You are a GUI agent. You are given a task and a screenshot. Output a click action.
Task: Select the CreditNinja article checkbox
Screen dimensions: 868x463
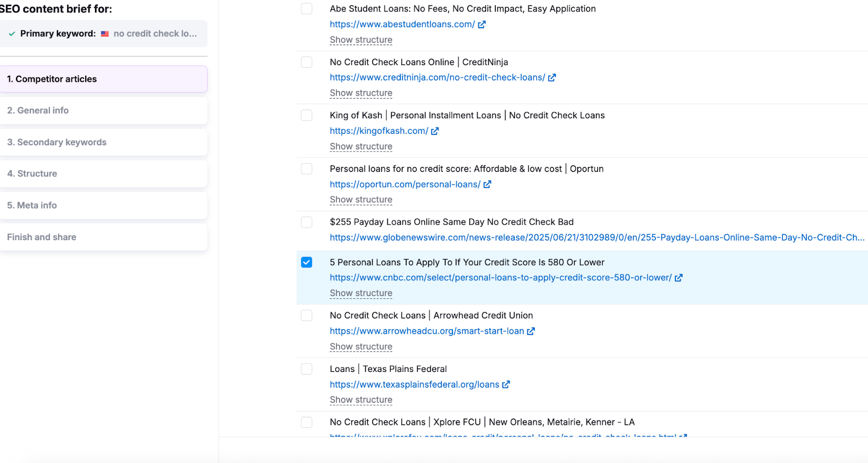(307, 62)
